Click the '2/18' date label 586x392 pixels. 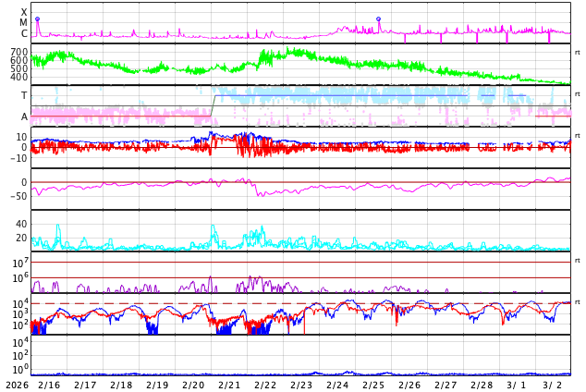(x=121, y=385)
